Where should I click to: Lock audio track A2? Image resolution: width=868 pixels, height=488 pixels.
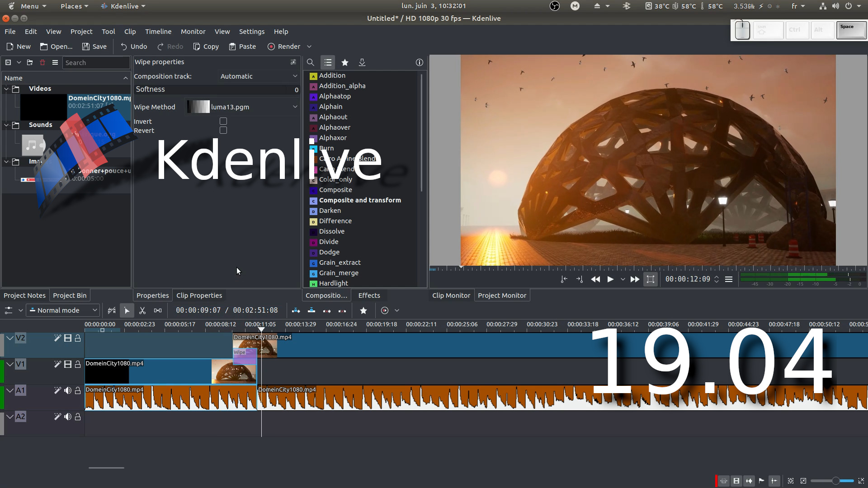[78, 417]
